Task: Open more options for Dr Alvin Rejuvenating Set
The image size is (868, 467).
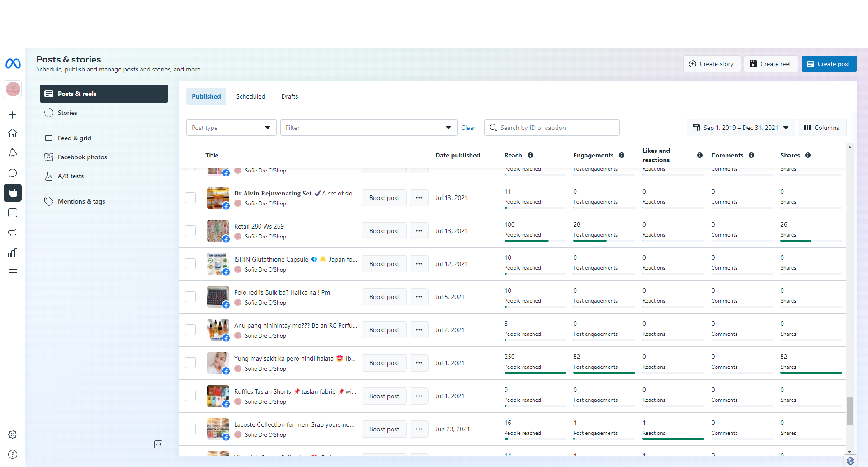Action: [x=419, y=198]
